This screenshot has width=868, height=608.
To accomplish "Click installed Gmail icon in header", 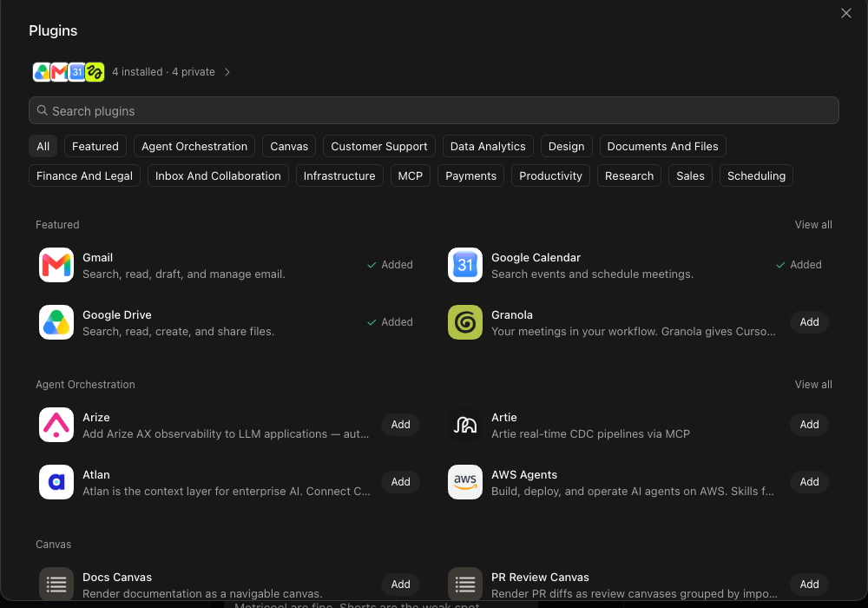I will 59,72.
